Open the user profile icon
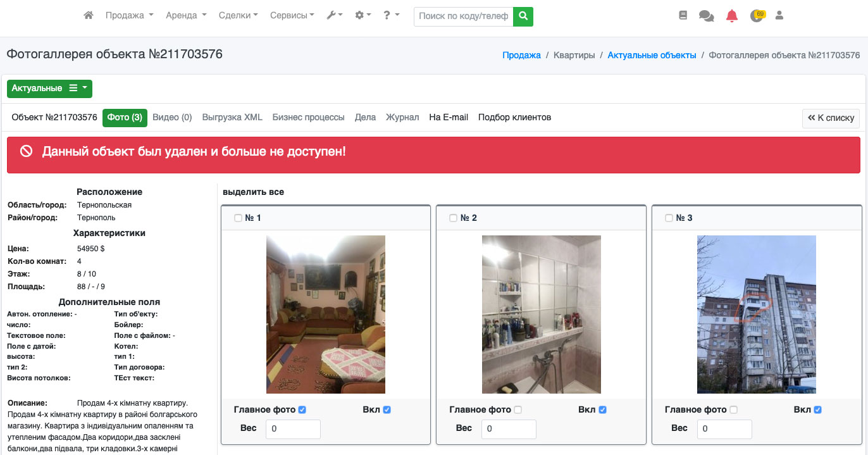Screen dimensions: 868x455 click(779, 16)
